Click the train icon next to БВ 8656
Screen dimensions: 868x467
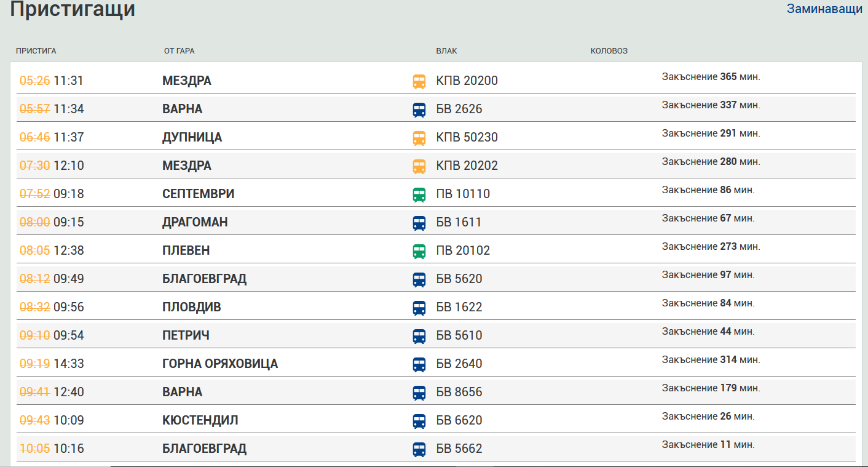coord(419,393)
